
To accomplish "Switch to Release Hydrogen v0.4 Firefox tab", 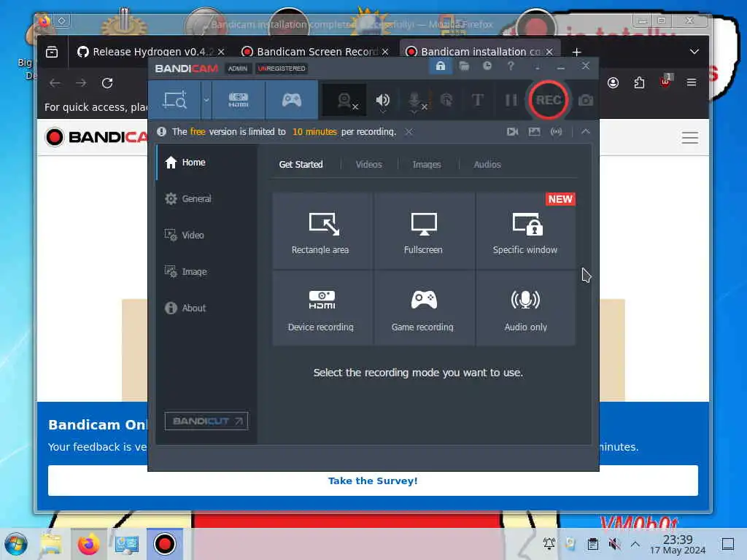I will click(150, 52).
